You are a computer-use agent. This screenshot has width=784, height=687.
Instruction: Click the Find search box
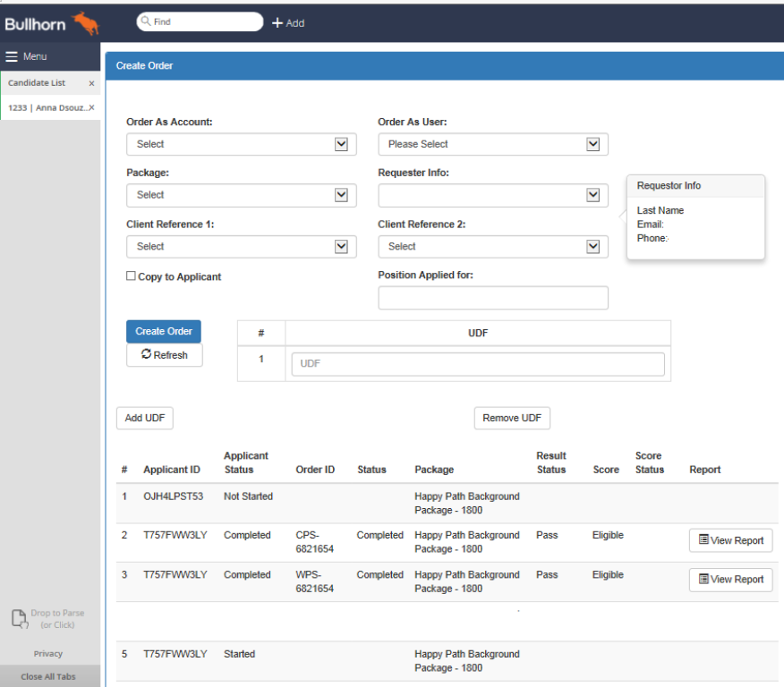(205, 22)
